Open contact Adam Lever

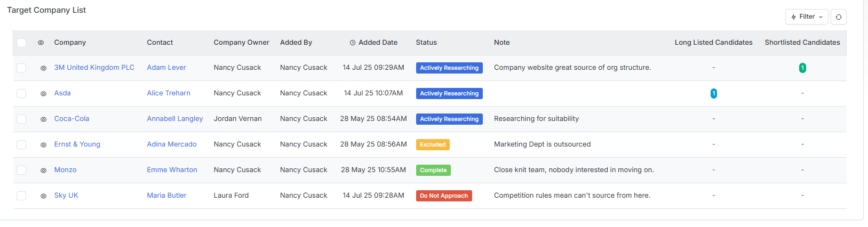coord(166,68)
